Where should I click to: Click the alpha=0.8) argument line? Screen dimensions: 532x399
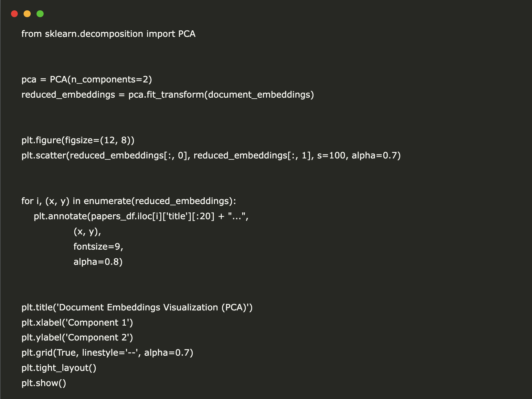click(98, 262)
